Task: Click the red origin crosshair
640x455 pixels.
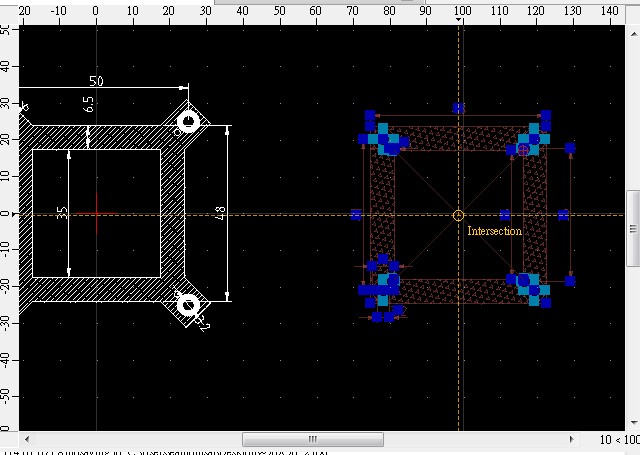Action: 96,214
